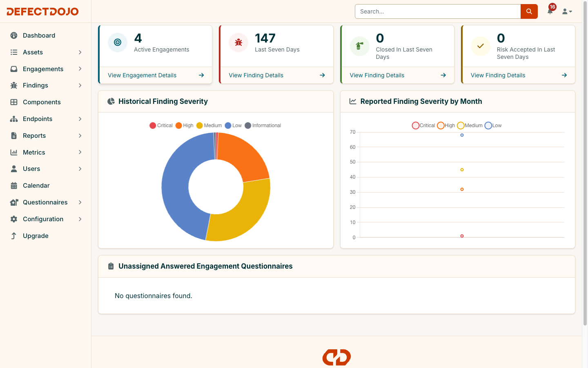Image resolution: width=588 pixels, height=368 pixels.
Task: Click the Dashboard gauge icon
Action: [x=14, y=36]
